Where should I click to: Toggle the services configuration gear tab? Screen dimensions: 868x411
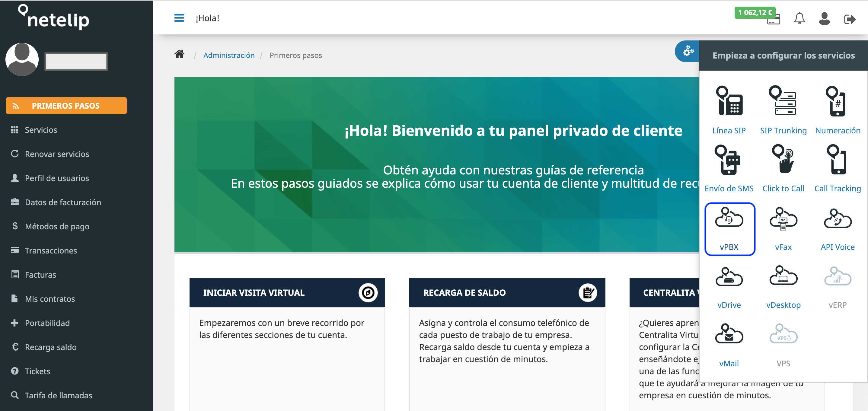688,51
